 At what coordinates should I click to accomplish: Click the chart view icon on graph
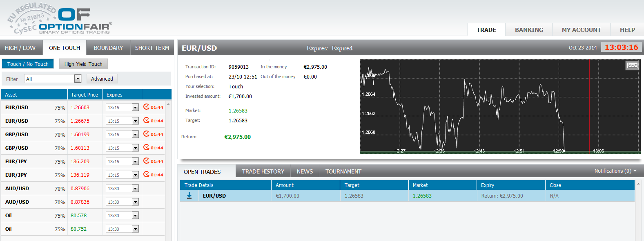pyautogui.click(x=632, y=65)
